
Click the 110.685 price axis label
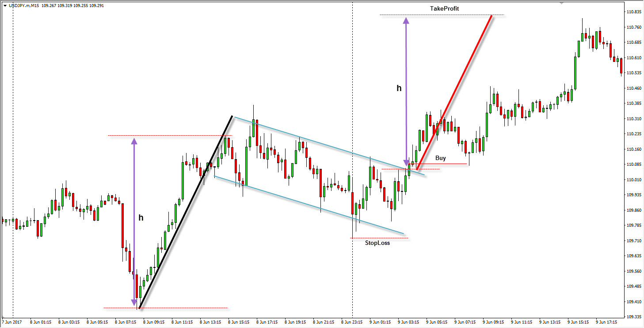(x=634, y=42)
